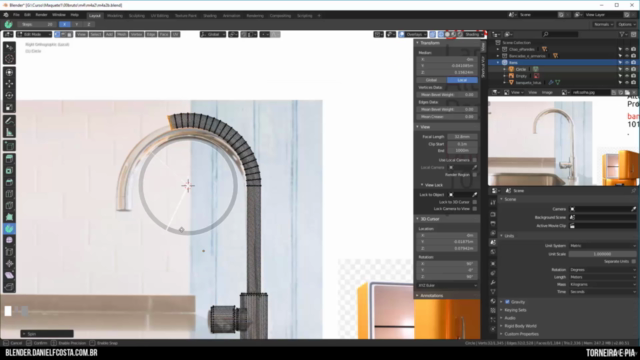
Task: Adjust the Steps value slider
Action: (x=36, y=24)
